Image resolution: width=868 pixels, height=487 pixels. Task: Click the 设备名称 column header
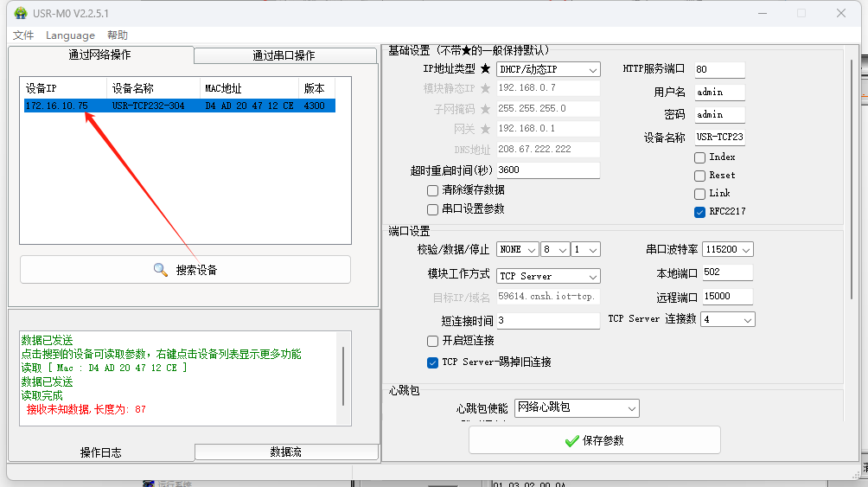[x=153, y=88]
